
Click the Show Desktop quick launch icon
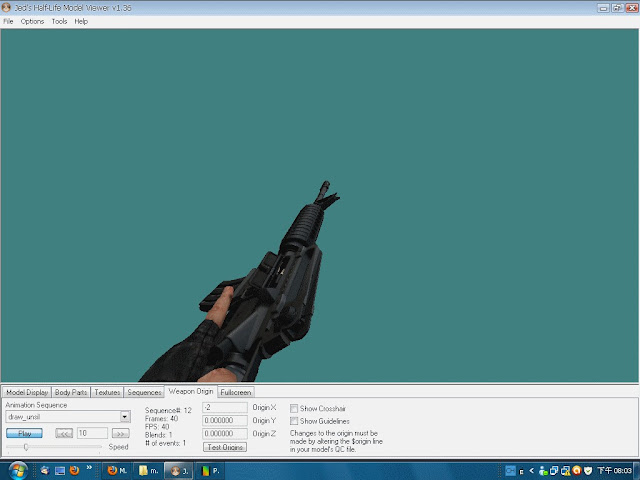[60, 471]
